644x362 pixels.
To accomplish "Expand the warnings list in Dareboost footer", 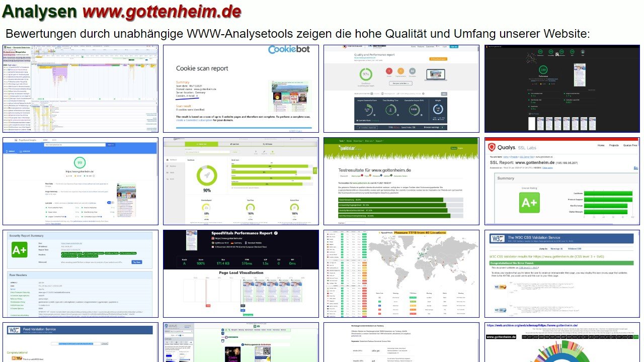I will (442, 127).
